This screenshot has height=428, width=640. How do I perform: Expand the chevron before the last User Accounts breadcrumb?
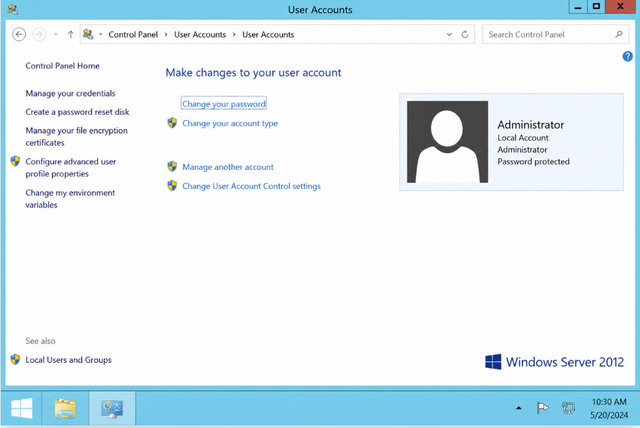point(234,35)
